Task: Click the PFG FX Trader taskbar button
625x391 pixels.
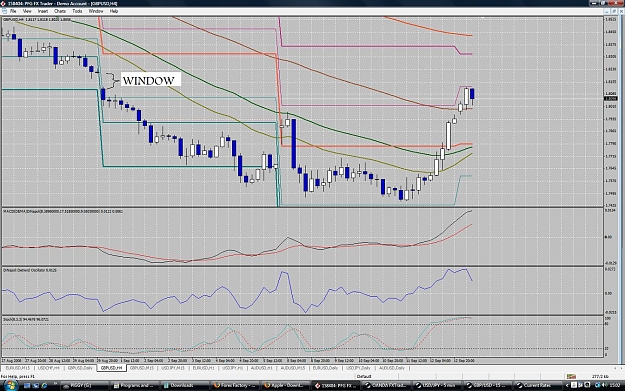Action: (x=335, y=385)
